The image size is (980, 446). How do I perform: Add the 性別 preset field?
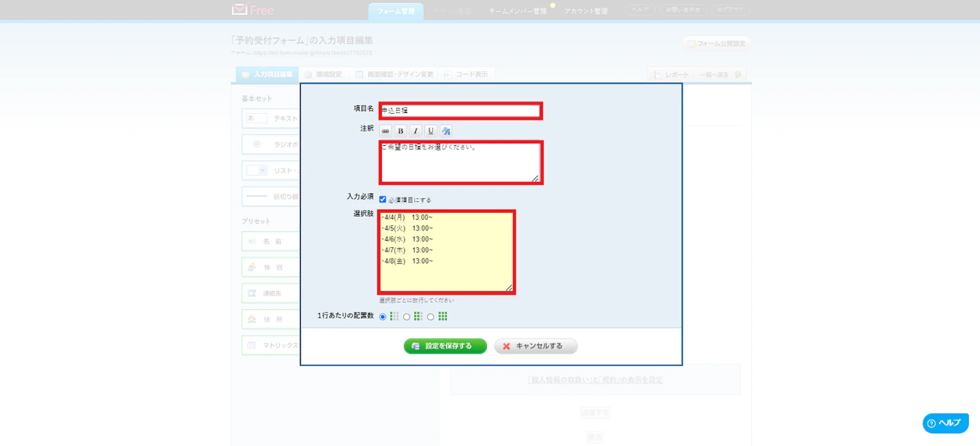tap(271, 268)
